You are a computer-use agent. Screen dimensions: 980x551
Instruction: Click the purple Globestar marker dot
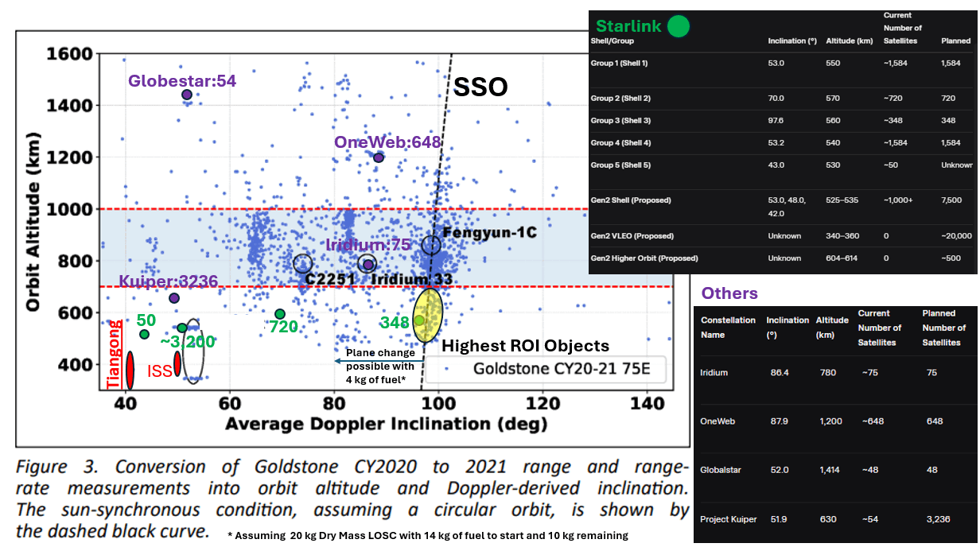point(187,95)
